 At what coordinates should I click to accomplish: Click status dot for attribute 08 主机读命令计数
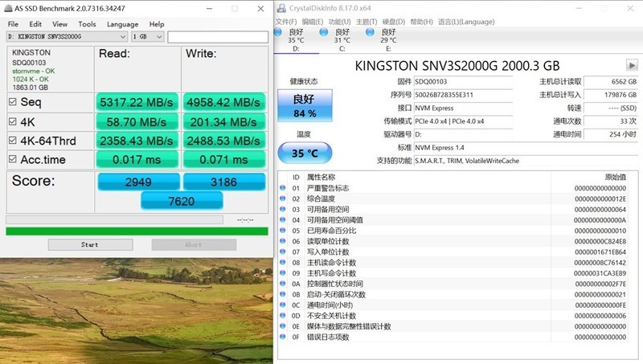[283, 262]
